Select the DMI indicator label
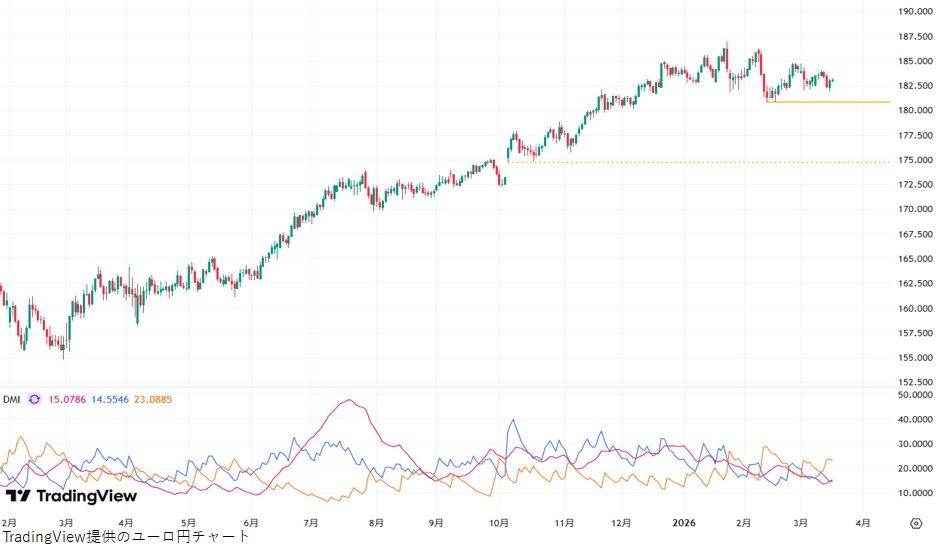936x550 pixels. [x=11, y=399]
